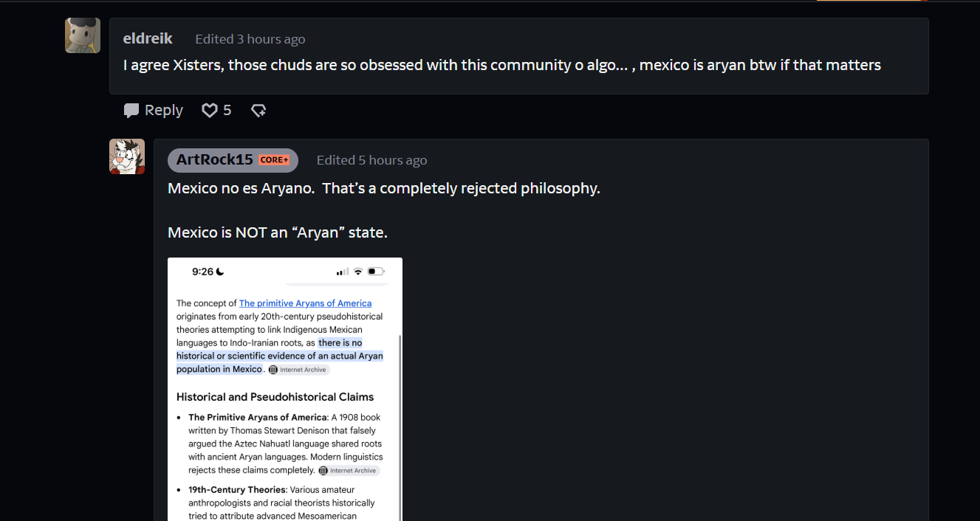Viewport: 980px width, 521px height.
Task: Give a badge using the award icon
Action: tap(258, 110)
